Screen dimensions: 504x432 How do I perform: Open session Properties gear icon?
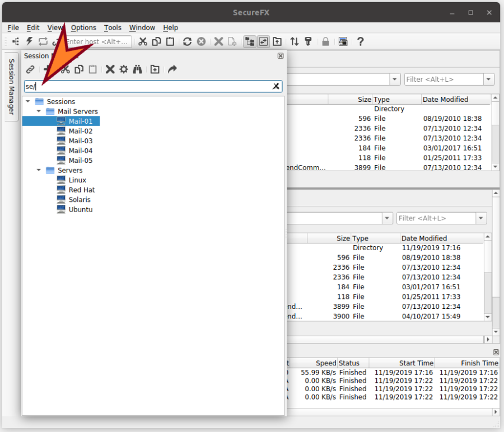click(x=123, y=69)
